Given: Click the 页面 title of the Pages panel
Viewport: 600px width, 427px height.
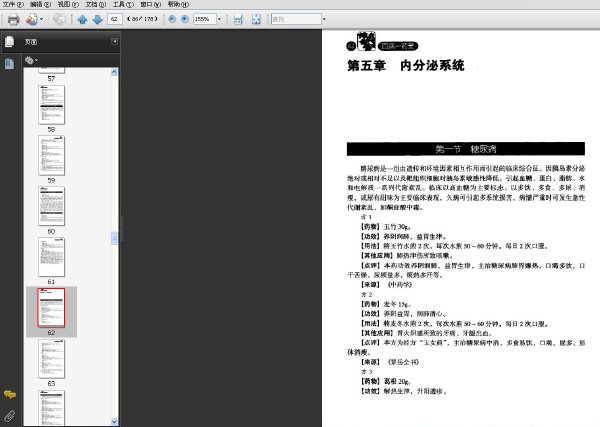Looking at the screenshot, I should pos(31,42).
